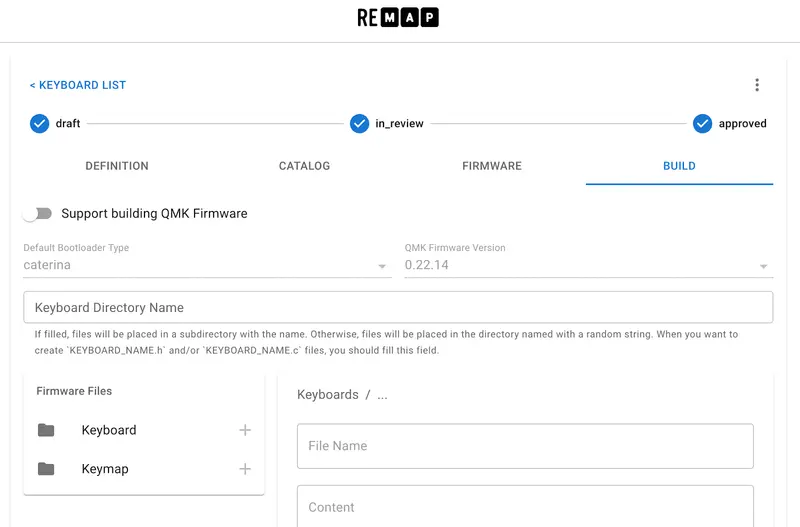Screen dimensions: 800x527
Task: Click the Remap logo in header
Action: coord(398,17)
